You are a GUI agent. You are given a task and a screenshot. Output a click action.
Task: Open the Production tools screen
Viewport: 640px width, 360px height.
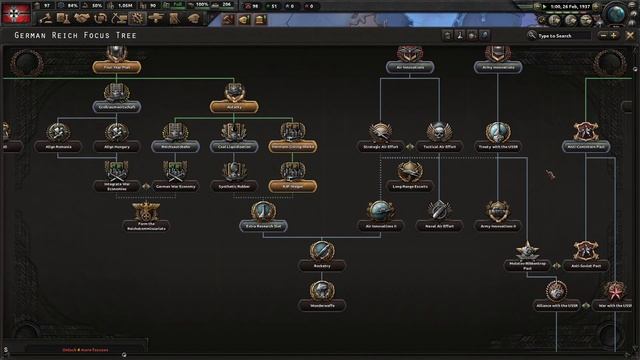click(138, 18)
